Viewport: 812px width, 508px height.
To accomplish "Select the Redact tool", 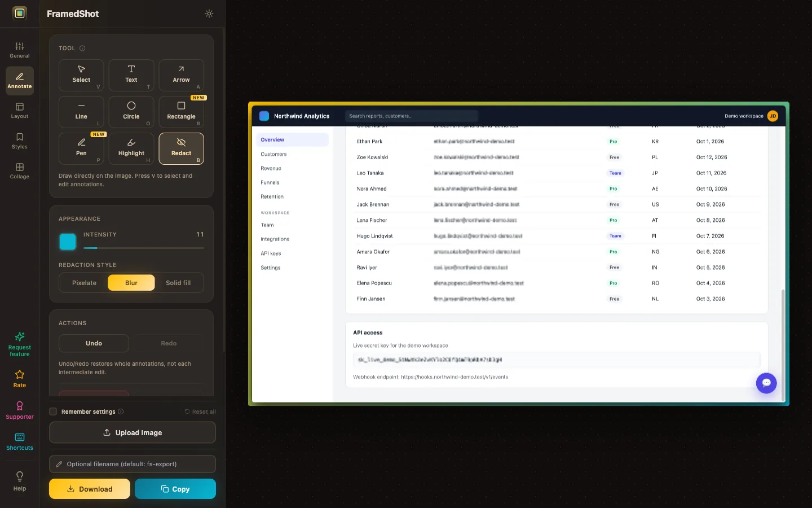I will 181,148.
